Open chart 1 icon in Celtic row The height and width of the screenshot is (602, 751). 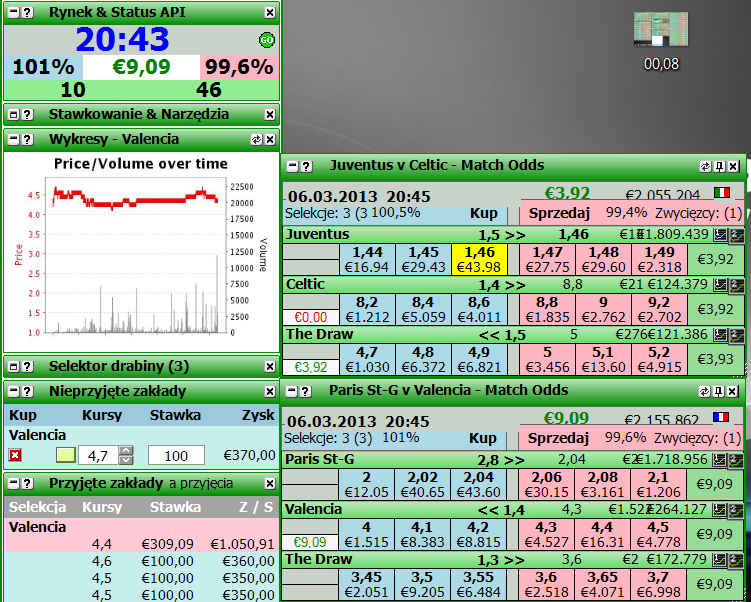tap(720, 285)
